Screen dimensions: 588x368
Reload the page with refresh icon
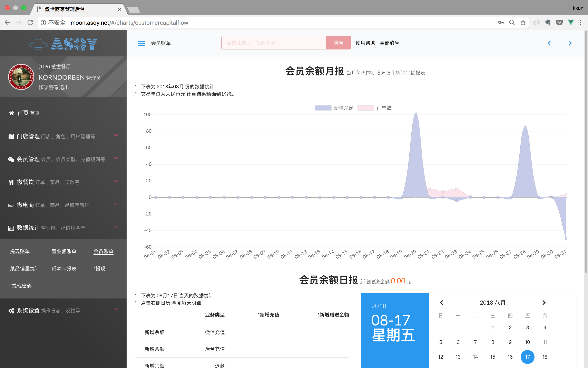tap(30, 23)
